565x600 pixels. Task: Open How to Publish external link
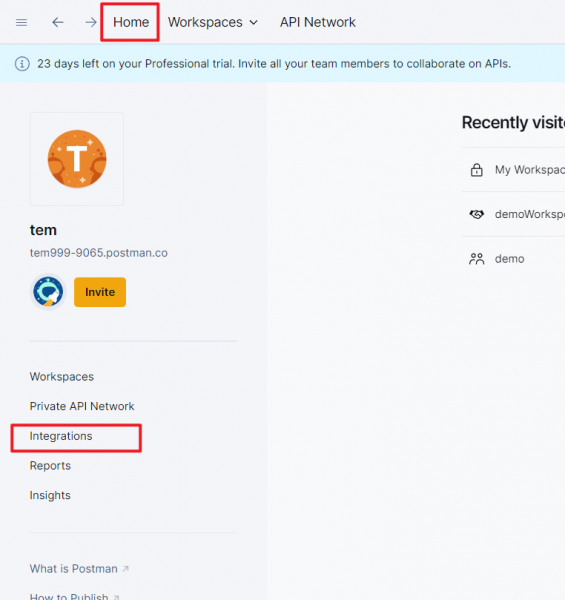pos(75,596)
